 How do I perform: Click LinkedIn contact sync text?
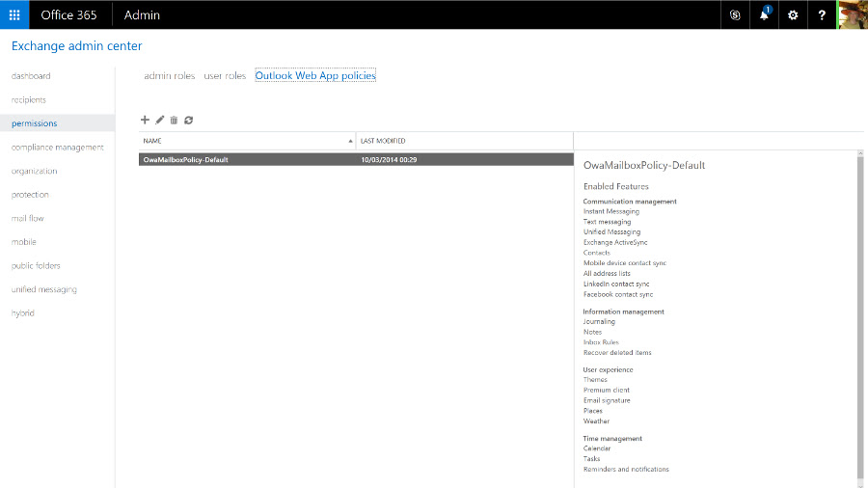point(616,284)
